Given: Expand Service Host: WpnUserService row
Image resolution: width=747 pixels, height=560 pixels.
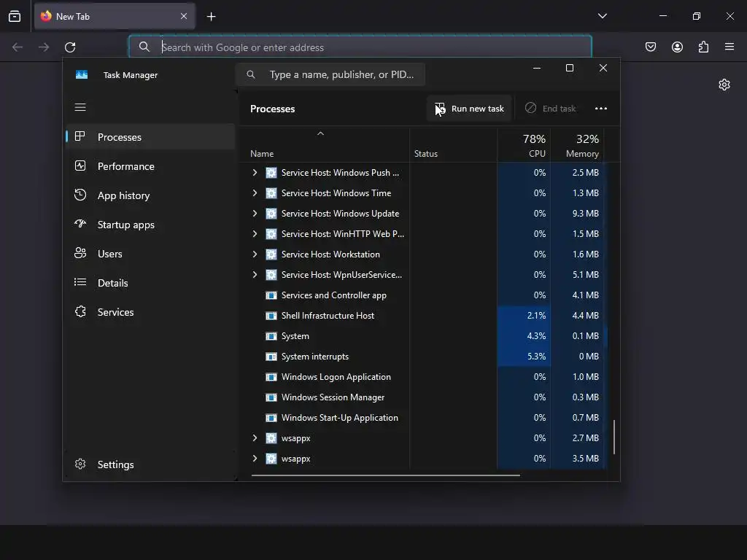Looking at the screenshot, I should click(255, 275).
